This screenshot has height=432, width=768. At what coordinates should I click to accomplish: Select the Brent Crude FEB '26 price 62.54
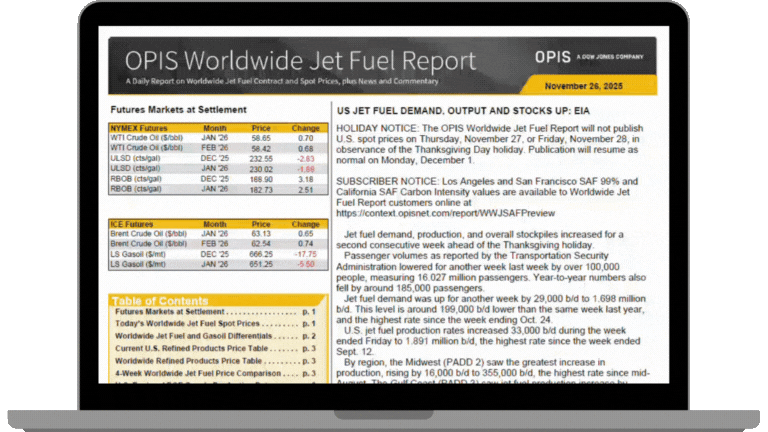[x=262, y=244]
